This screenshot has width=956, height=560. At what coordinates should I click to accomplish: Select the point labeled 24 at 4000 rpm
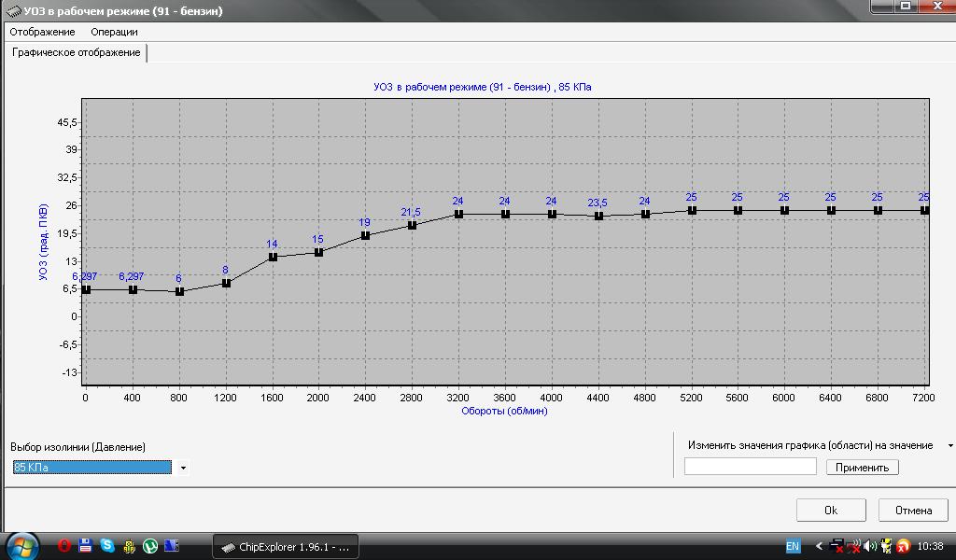(552, 215)
